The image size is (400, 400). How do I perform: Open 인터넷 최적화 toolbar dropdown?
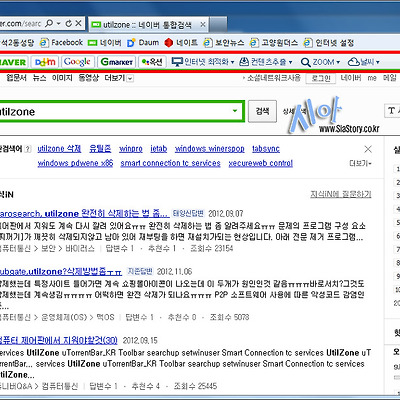(x=203, y=62)
